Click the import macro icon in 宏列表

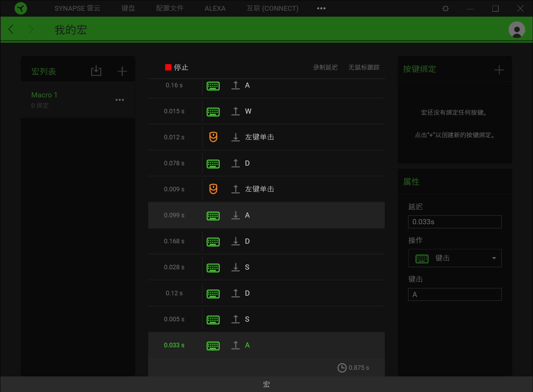pyautogui.click(x=96, y=71)
